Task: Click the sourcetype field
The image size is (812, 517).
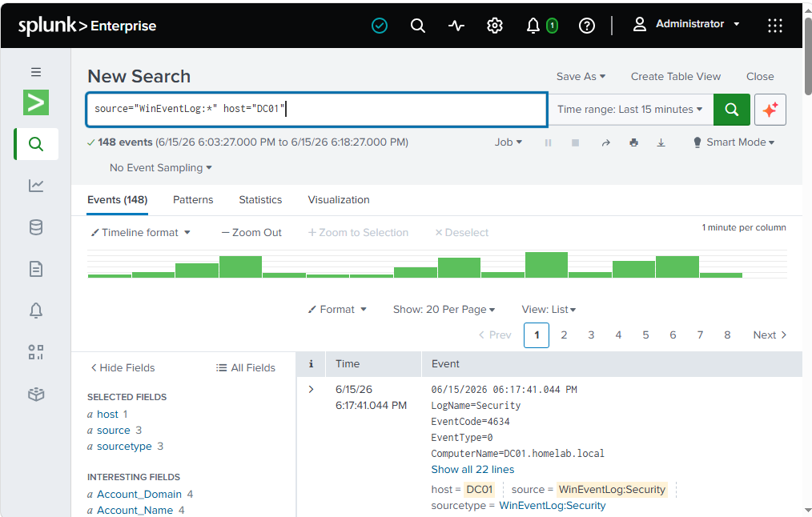Action: click(124, 446)
